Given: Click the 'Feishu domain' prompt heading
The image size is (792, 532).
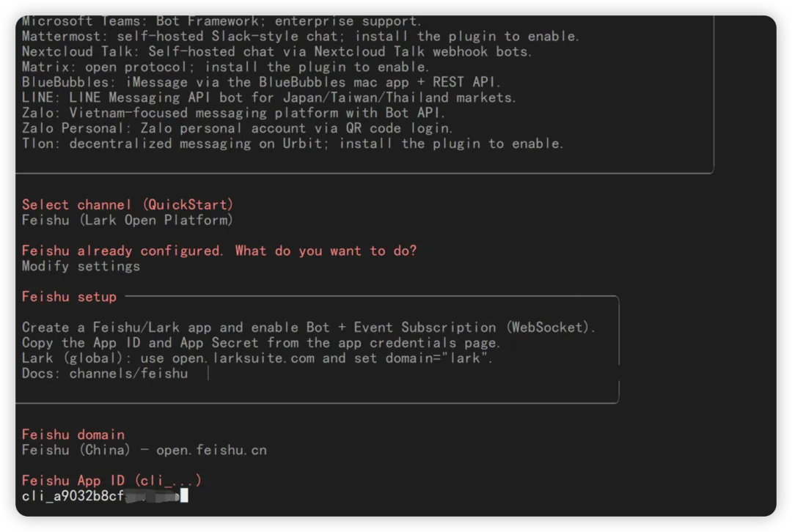Looking at the screenshot, I should coord(73,434).
